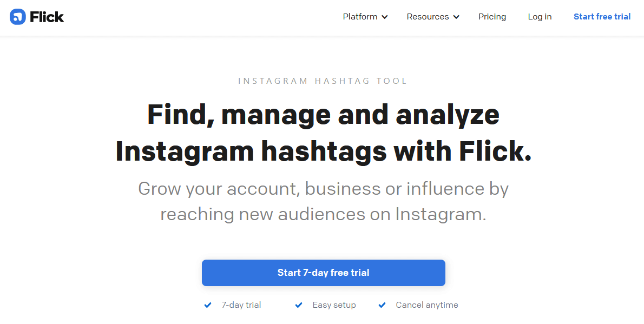The image size is (644, 324).
Task: Click the Instagram Hashtag Tool label
Action: 323,81
